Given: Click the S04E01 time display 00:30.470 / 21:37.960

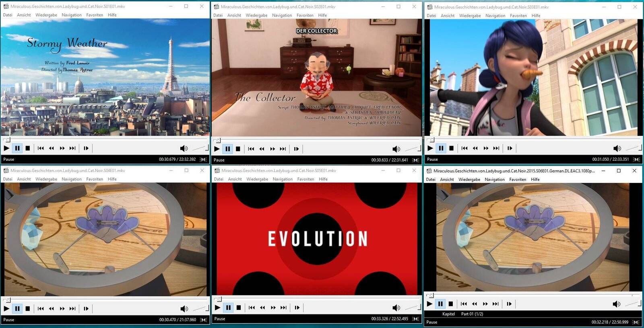Looking at the screenshot, I should [x=178, y=320].
